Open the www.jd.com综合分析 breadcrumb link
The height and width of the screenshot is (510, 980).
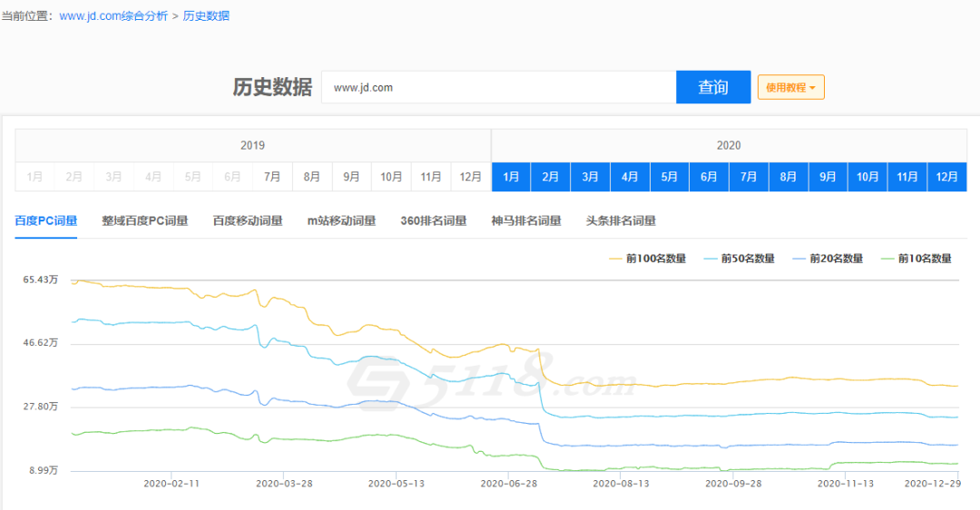pos(113,16)
